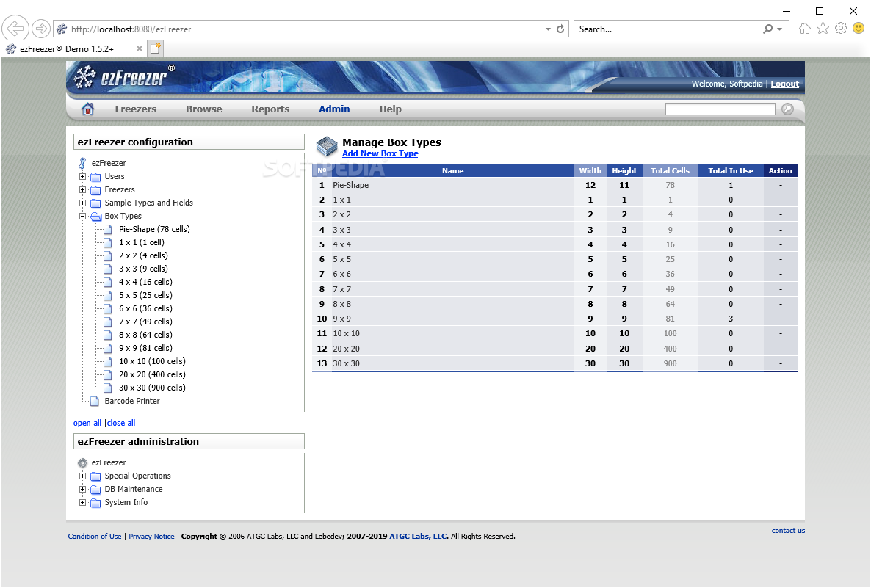This screenshot has width=871, height=588.
Task: Click the ezFreezer administration gear icon
Action: click(x=82, y=462)
